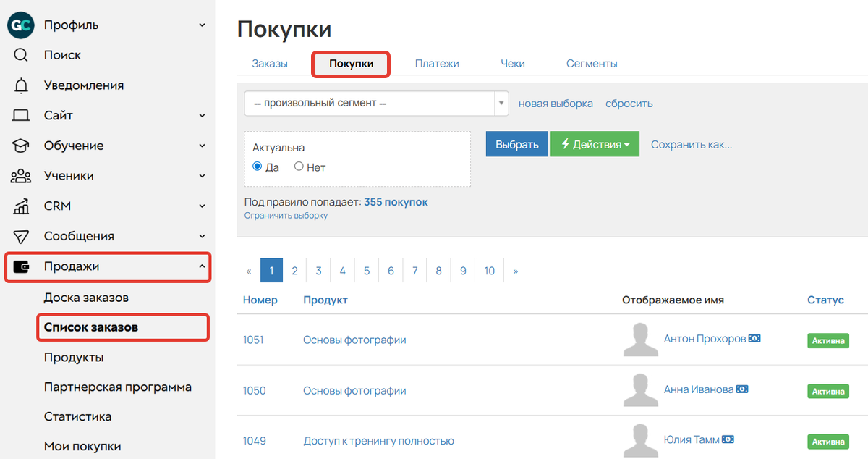Click the 355 покупок link
Viewport: 868px width, 459px height.
(x=396, y=202)
